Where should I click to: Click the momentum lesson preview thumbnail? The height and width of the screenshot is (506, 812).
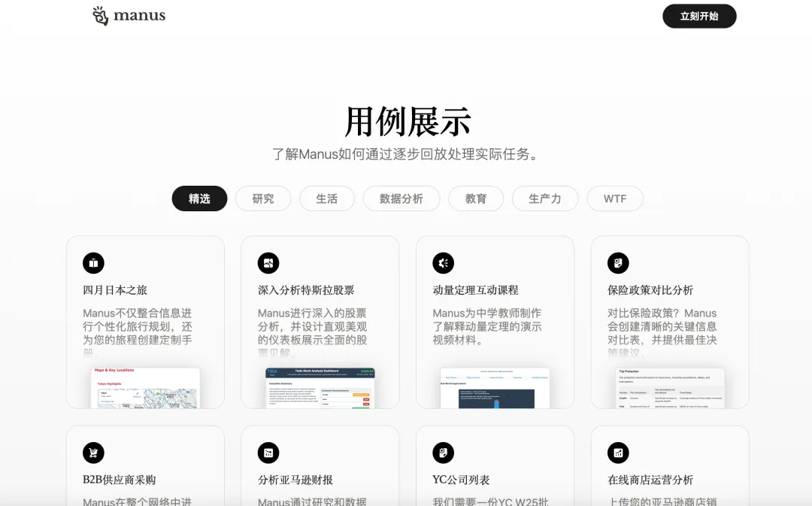[x=495, y=388]
